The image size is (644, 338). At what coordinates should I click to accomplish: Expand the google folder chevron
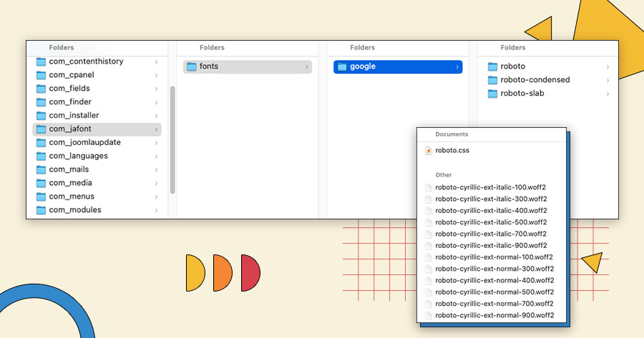457,67
